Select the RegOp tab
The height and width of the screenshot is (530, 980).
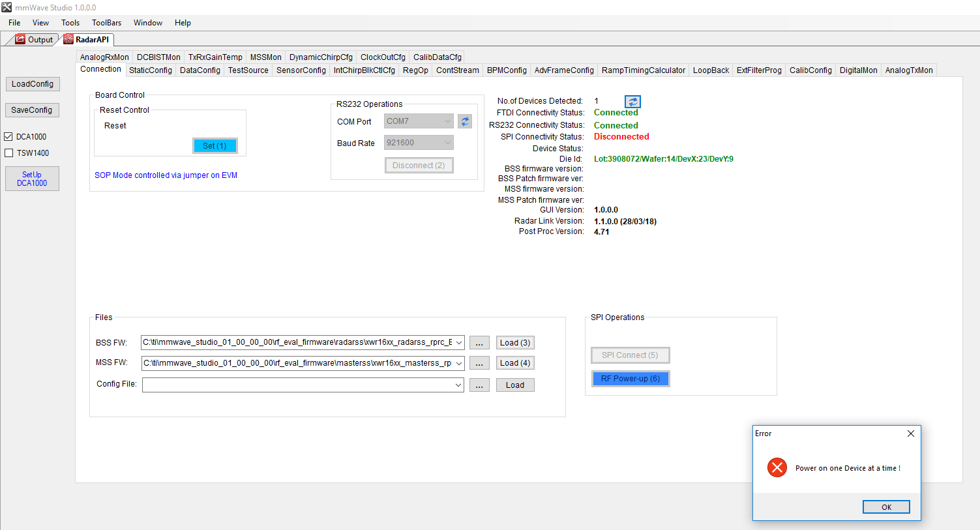pos(415,70)
